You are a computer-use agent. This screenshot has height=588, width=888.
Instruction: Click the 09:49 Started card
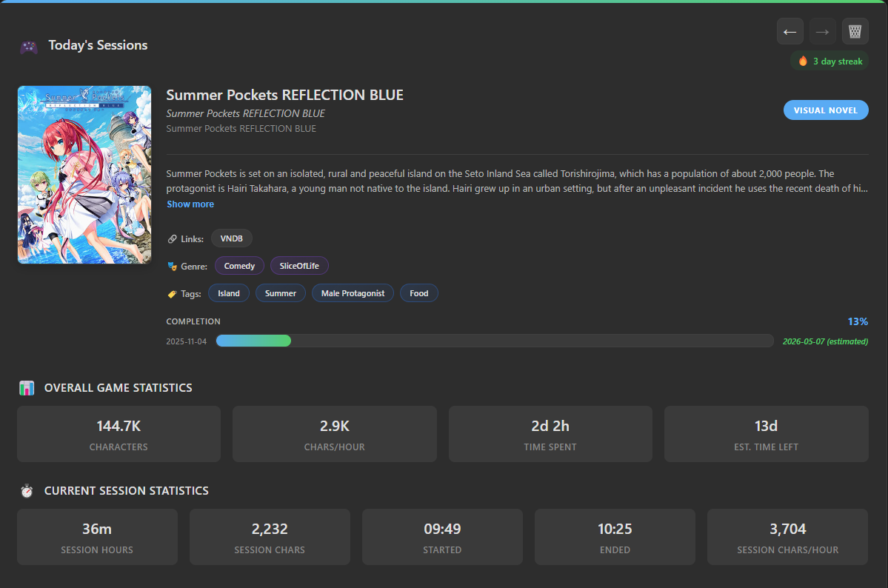point(442,537)
